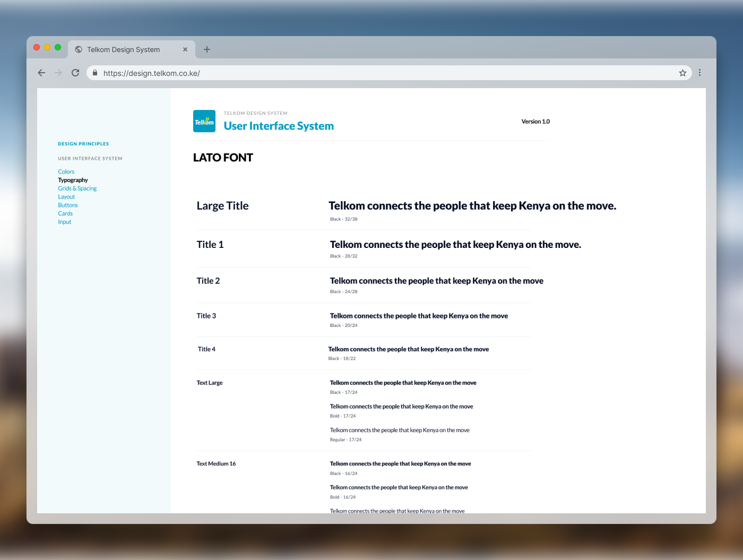The height and width of the screenshot is (560, 743).
Task: Go to the Input page
Action: click(x=65, y=222)
